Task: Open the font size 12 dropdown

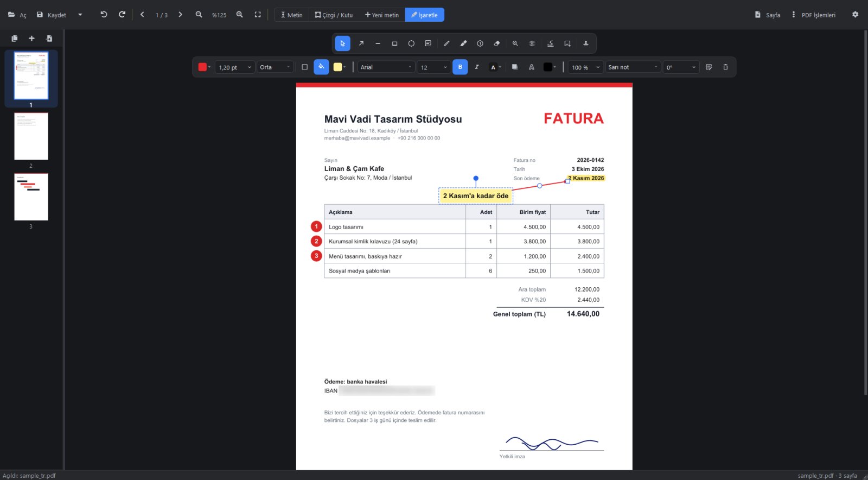Action: point(434,67)
